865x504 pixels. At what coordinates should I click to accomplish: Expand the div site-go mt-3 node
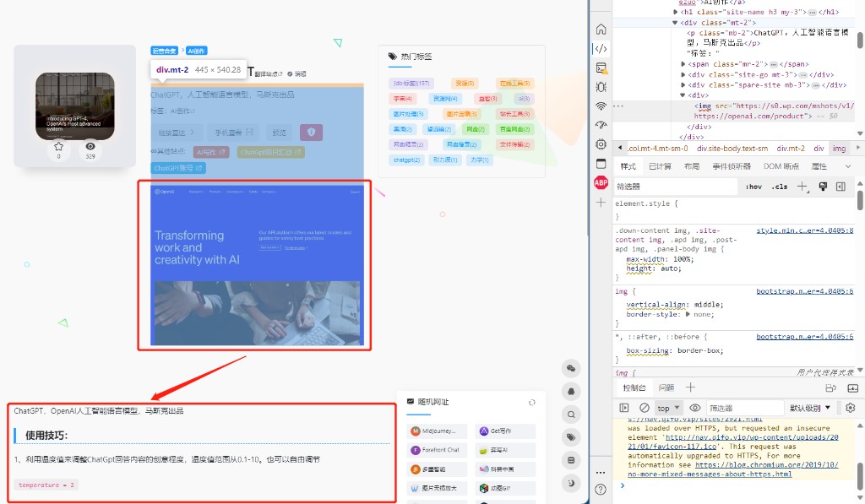(683, 74)
